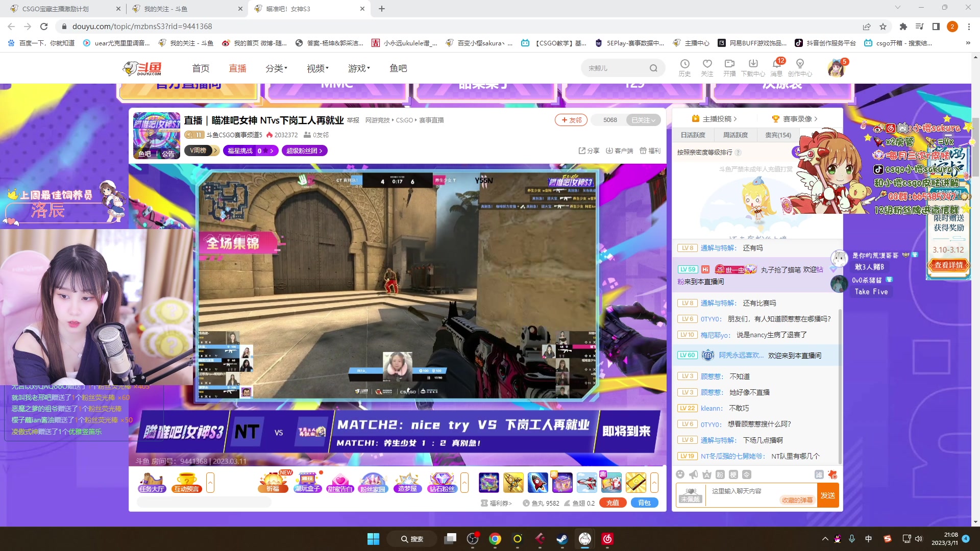Click the 分享 share icon under stream title
Screen dimensions: 980x551
pos(589,151)
